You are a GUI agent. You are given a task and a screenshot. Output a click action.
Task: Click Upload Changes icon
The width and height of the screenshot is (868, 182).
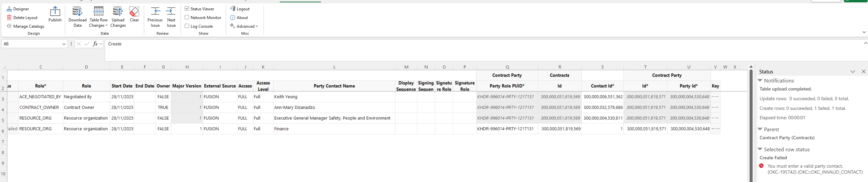click(118, 11)
